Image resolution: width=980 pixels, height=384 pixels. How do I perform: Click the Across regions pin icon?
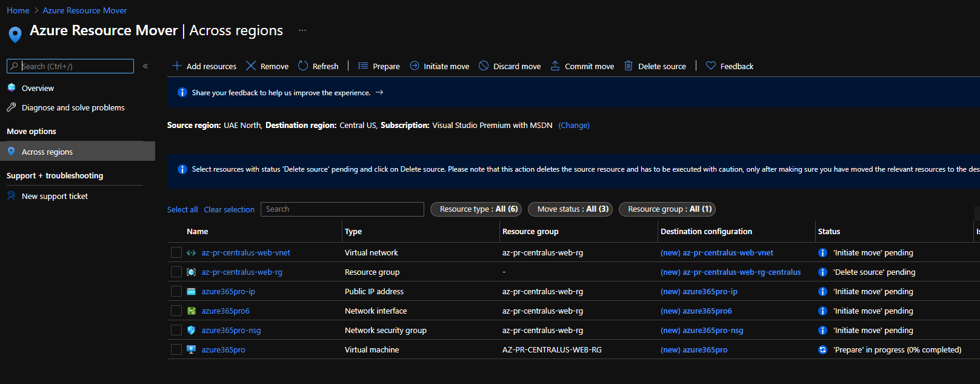click(12, 151)
